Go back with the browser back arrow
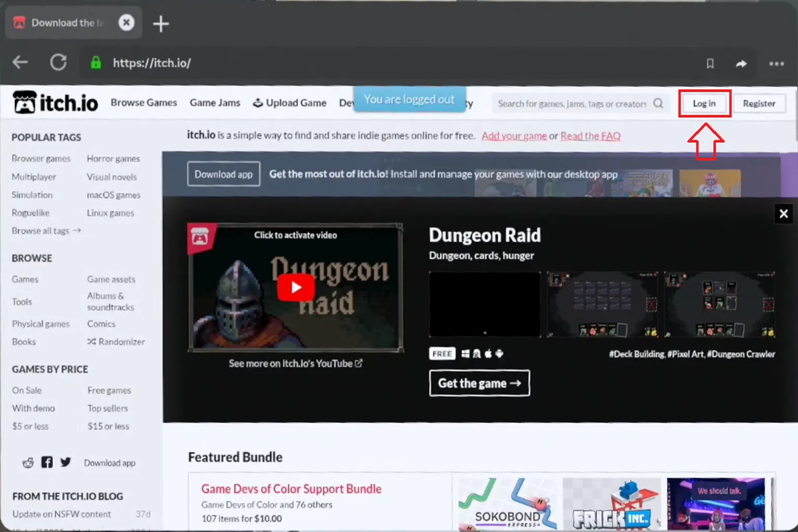Screen dimensions: 798x532 (x=20, y=62)
